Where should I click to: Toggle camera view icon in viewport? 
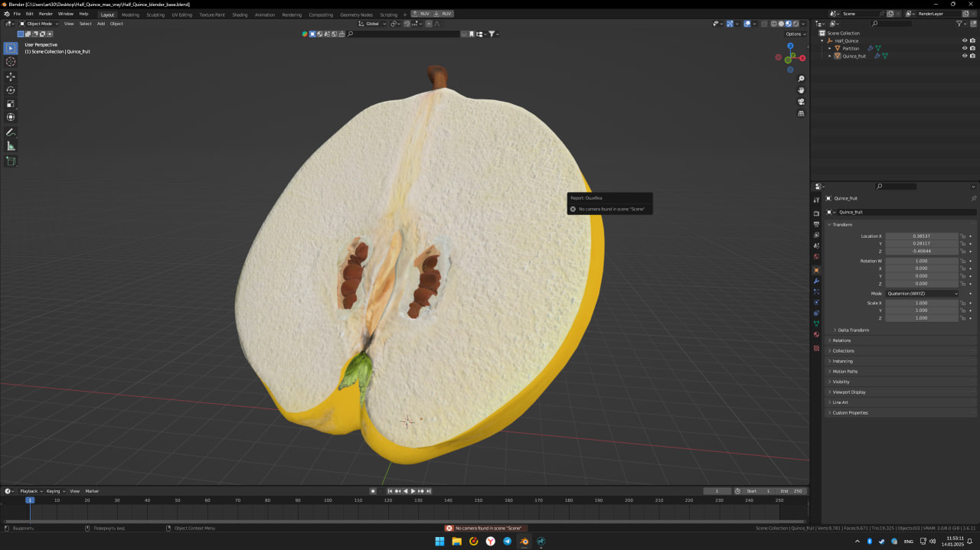pyautogui.click(x=801, y=102)
